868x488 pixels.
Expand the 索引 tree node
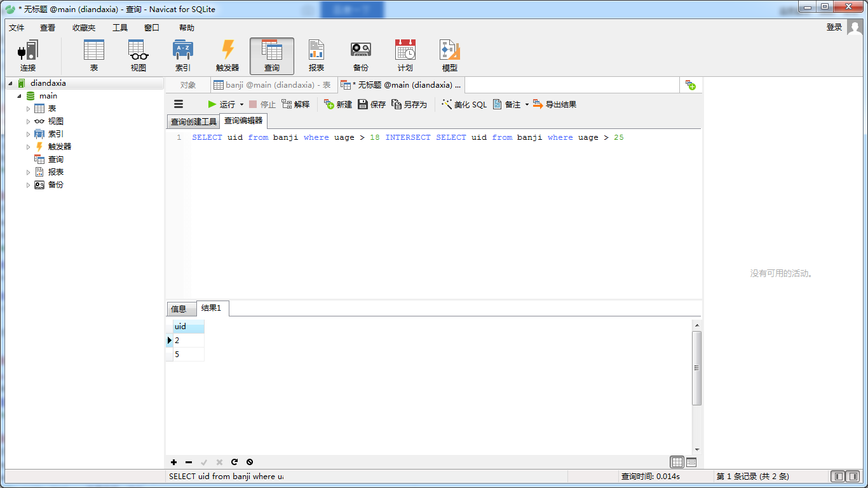click(28, 134)
